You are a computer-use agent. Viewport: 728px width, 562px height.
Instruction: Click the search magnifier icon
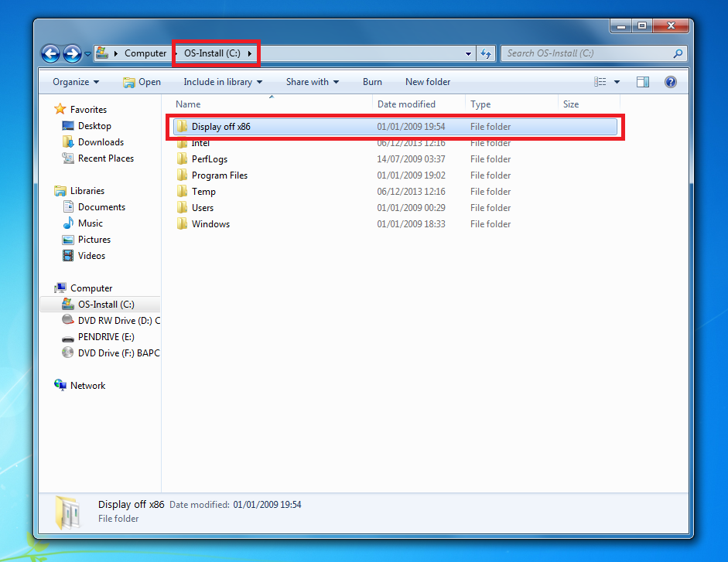[678, 53]
